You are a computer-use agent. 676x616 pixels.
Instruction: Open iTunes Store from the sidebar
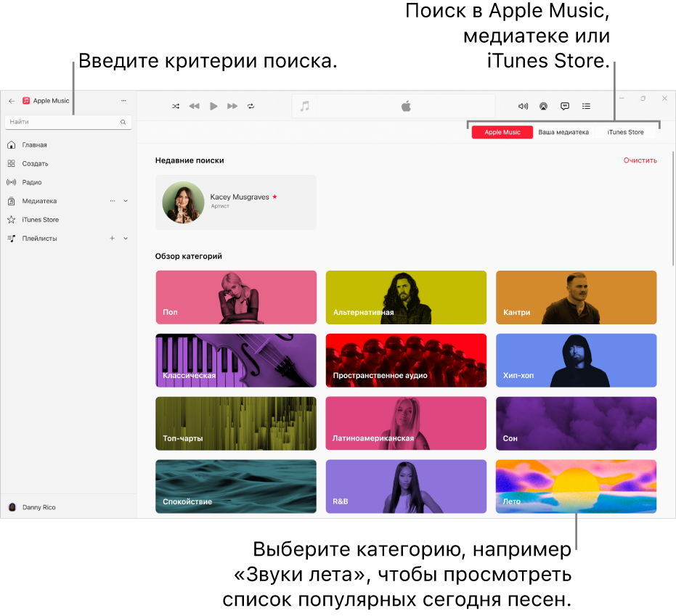(42, 219)
